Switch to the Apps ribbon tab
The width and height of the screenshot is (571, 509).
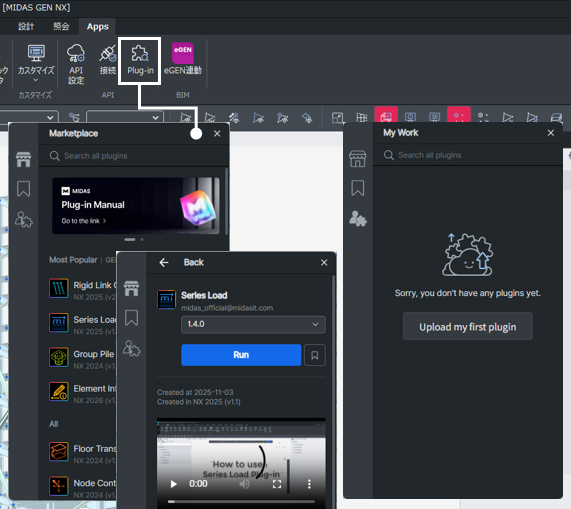pyautogui.click(x=98, y=27)
